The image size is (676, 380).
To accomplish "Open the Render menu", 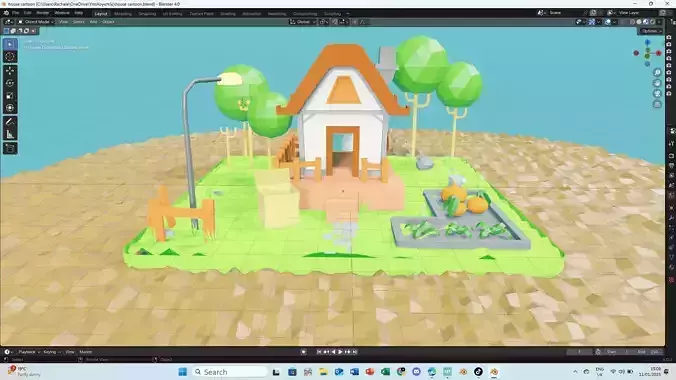I will 43,13.
